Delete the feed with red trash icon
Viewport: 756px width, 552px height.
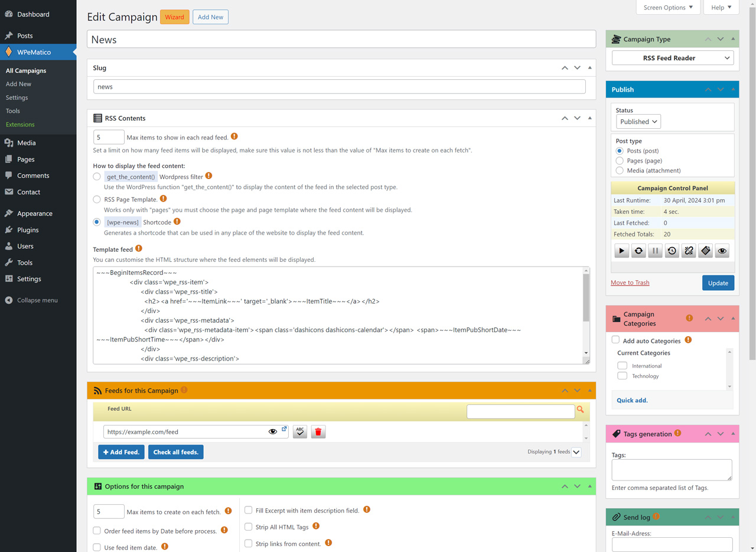tap(318, 432)
